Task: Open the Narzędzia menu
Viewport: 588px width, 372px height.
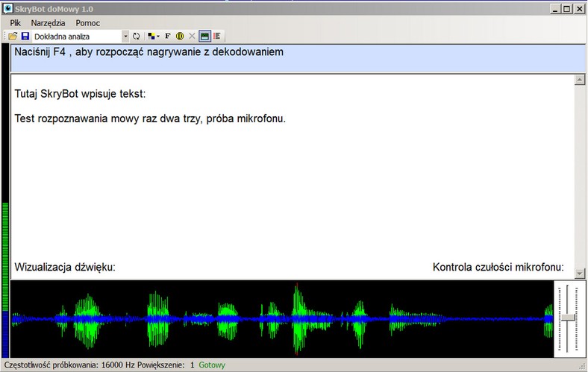Action: (x=48, y=23)
